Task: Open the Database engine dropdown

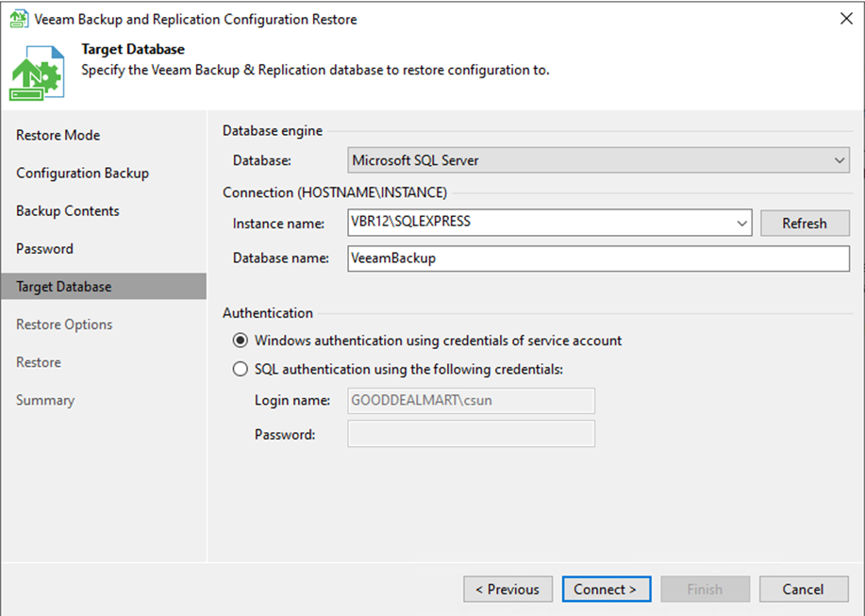Action: tap(599, 160)
